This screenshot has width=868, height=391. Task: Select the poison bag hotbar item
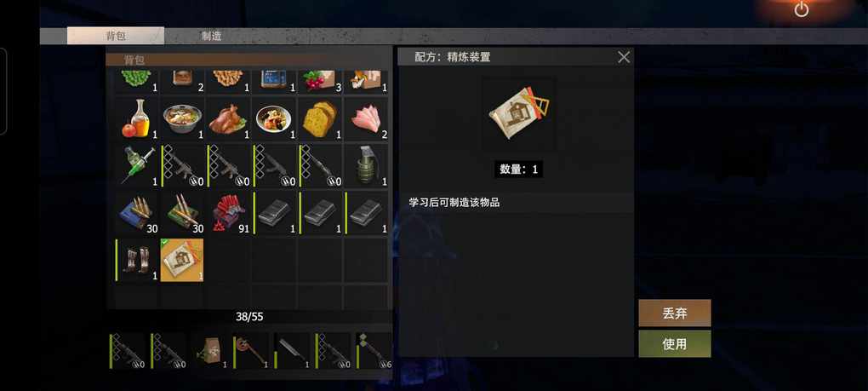pyautogui.click(x=210, y=351)
